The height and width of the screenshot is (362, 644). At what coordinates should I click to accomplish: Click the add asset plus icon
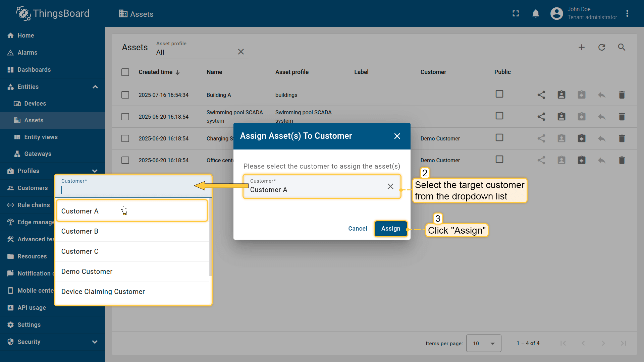pos(582,47)
